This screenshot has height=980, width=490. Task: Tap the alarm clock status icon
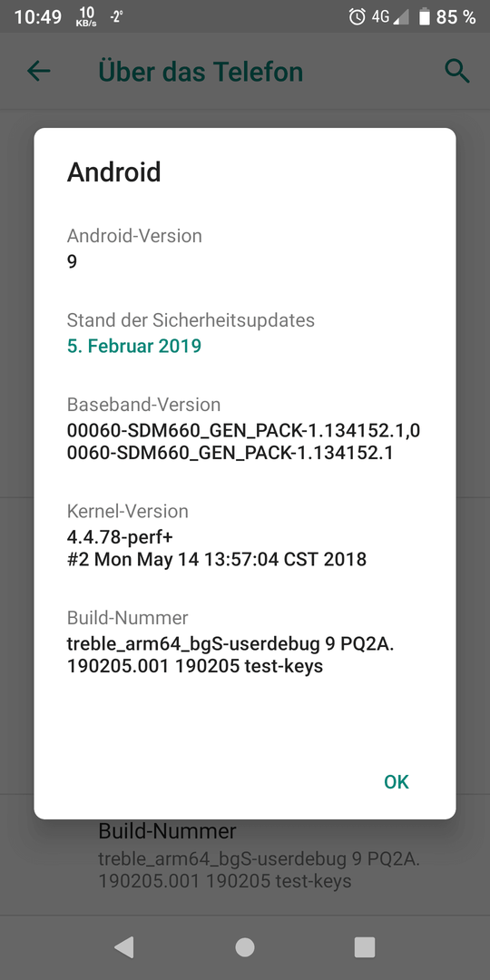(x=357, y=17)
